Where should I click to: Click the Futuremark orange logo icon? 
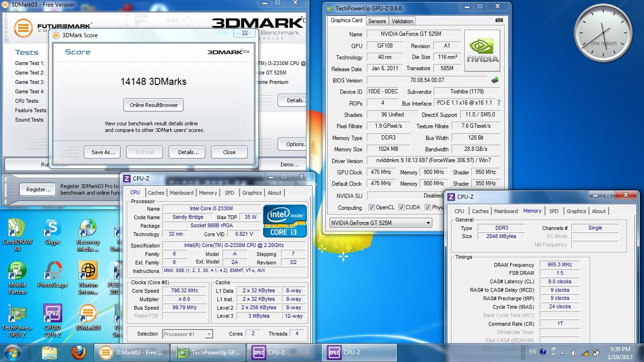(23, 28)
